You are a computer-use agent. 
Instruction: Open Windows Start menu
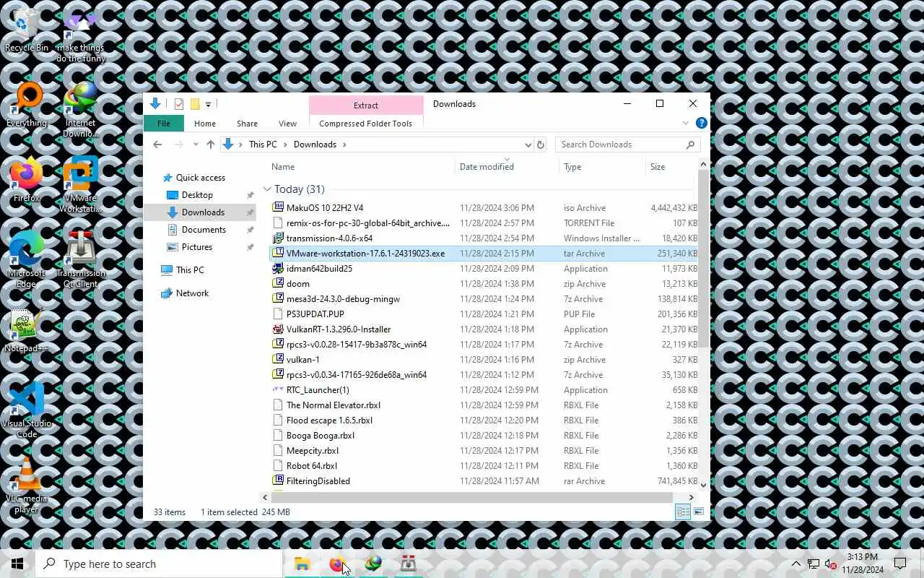(17, 564)
